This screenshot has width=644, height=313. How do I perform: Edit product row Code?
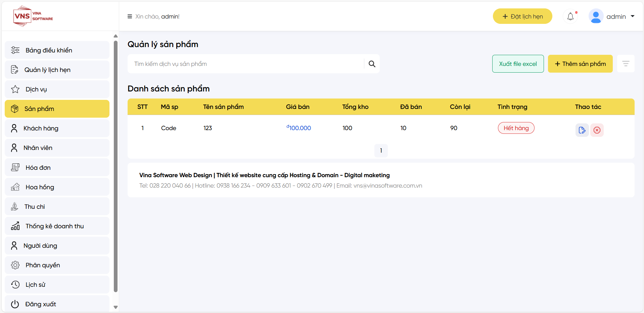click(x=582, y=130)
